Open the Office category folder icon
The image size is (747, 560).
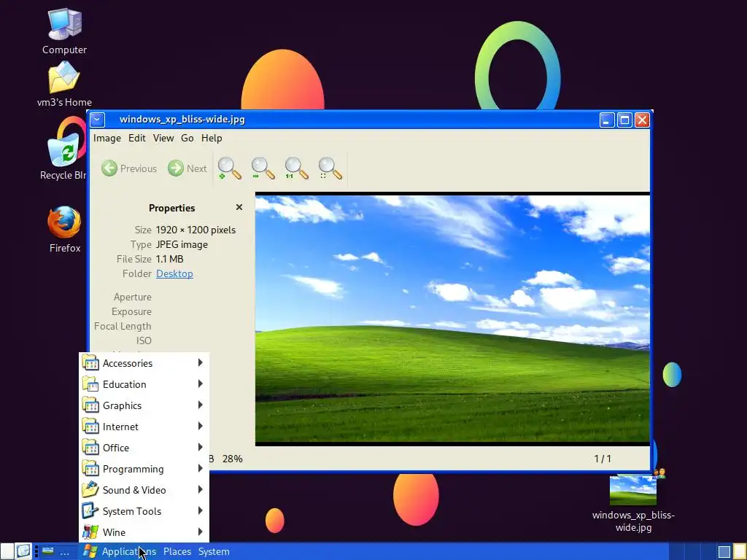pos(90,448)
